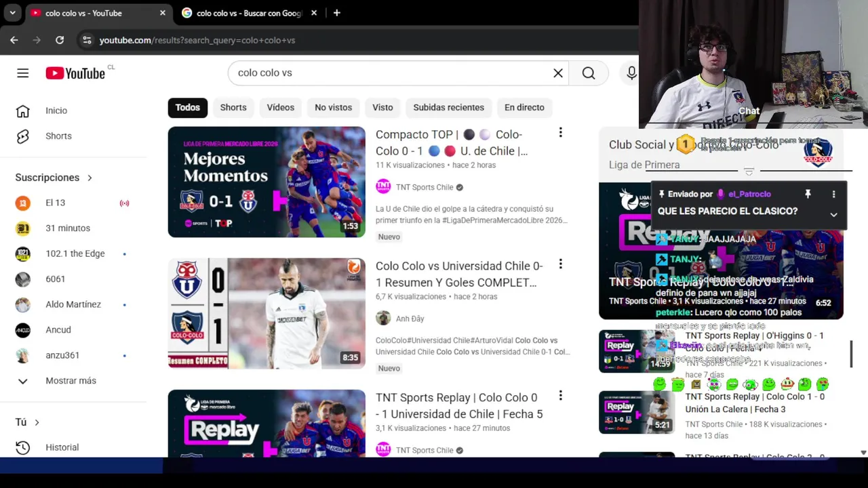
Task: Start voice search with the microphone icon
Action: pos(631,73)
